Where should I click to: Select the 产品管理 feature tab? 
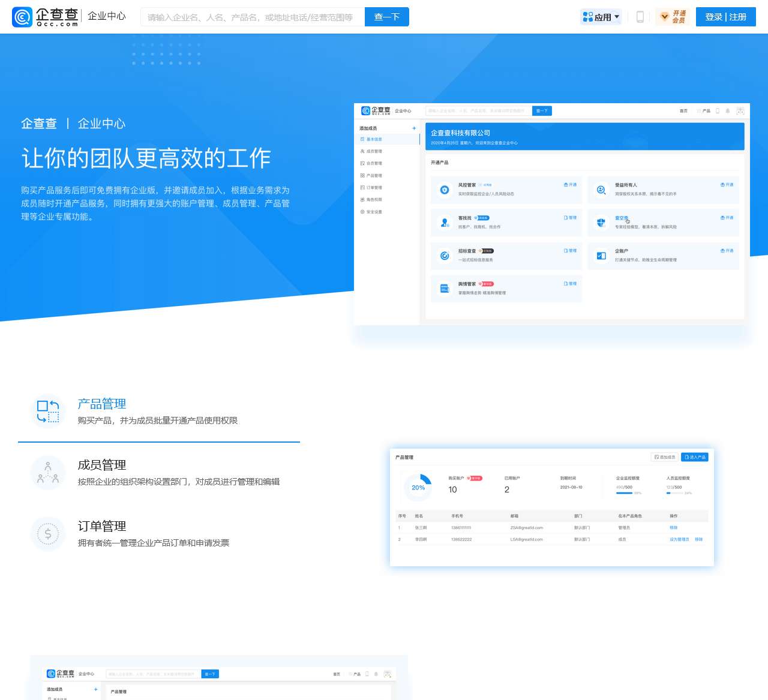(159, 411)
